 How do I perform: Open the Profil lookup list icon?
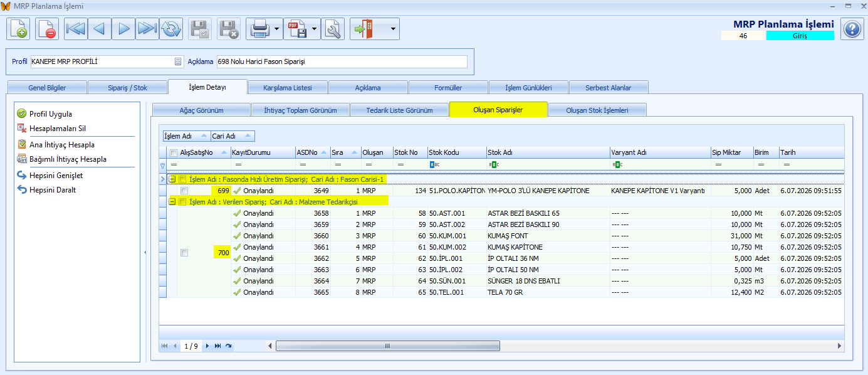point(177,61)
